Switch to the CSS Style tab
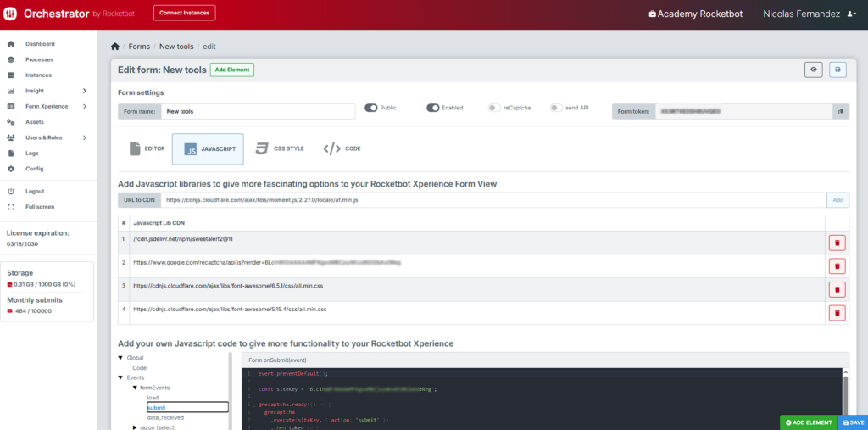This screenshot has width=868, height=430. (x=280, y=148)
